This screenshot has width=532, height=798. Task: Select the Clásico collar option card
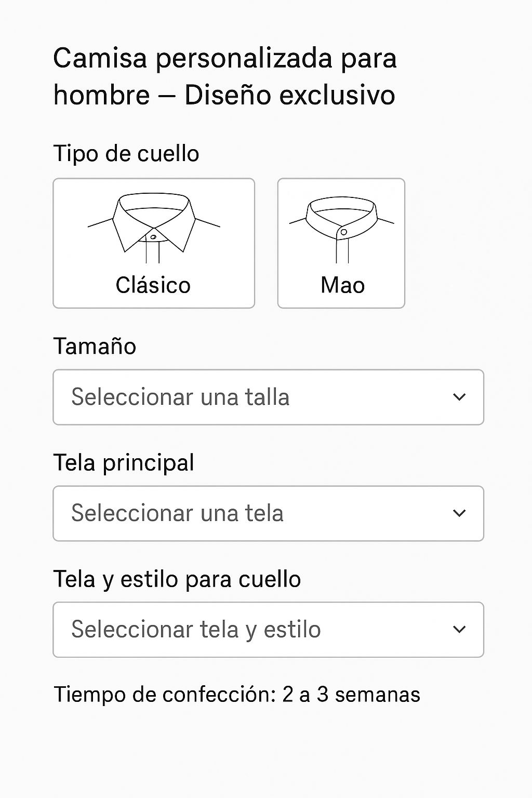(x=154, y=243)
